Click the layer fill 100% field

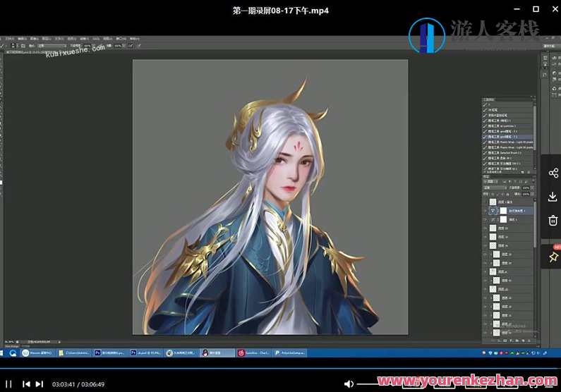click(x=526, y=194)
